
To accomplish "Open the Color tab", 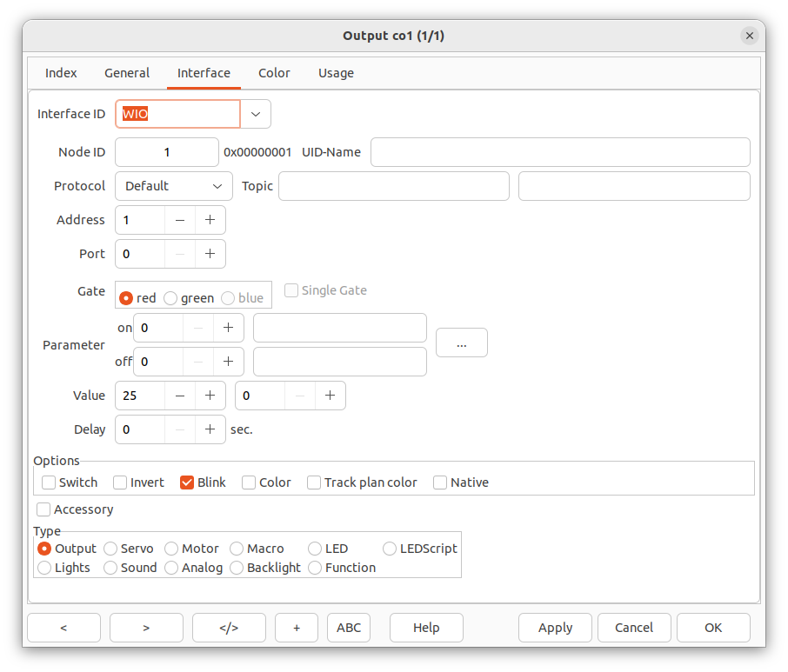I will (274, 73).
